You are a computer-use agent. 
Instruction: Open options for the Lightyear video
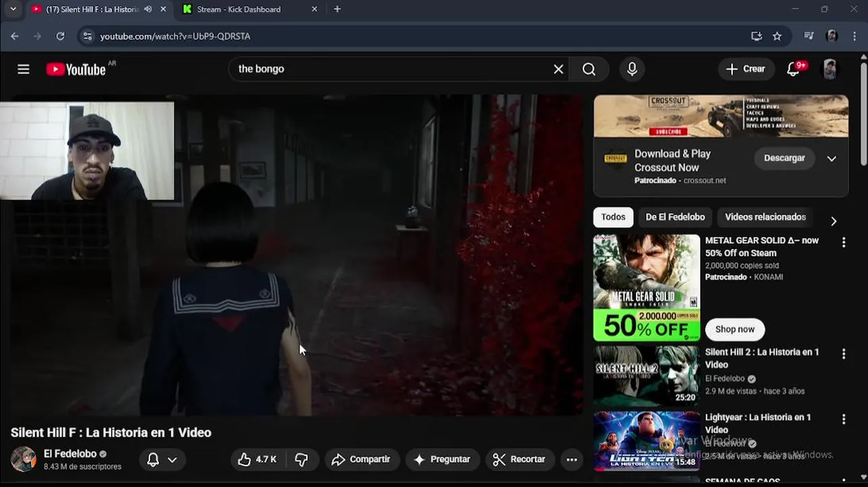pos(844,419)
